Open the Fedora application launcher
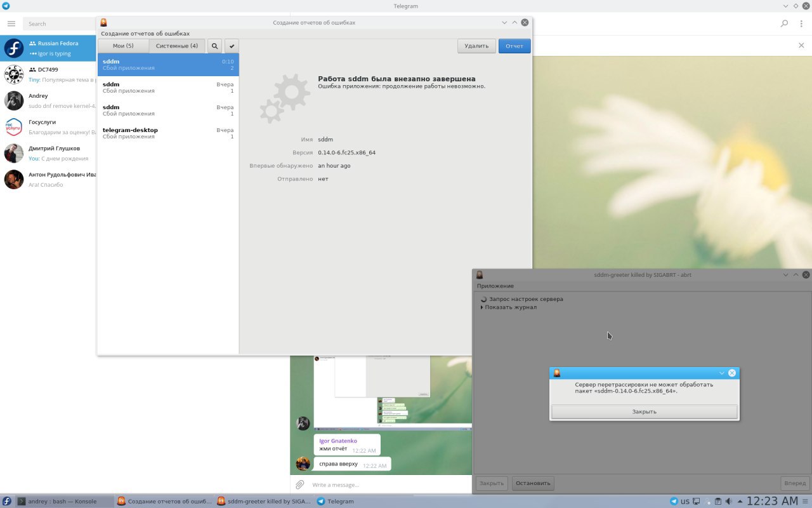The image size is (812, 508). click(x=7, y=501)
